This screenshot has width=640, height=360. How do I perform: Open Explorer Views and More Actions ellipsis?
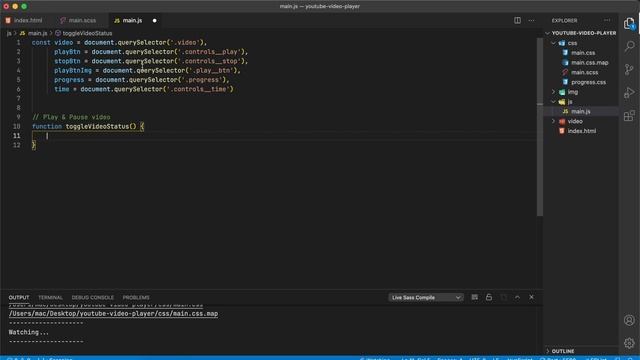[x=607, y=20]
